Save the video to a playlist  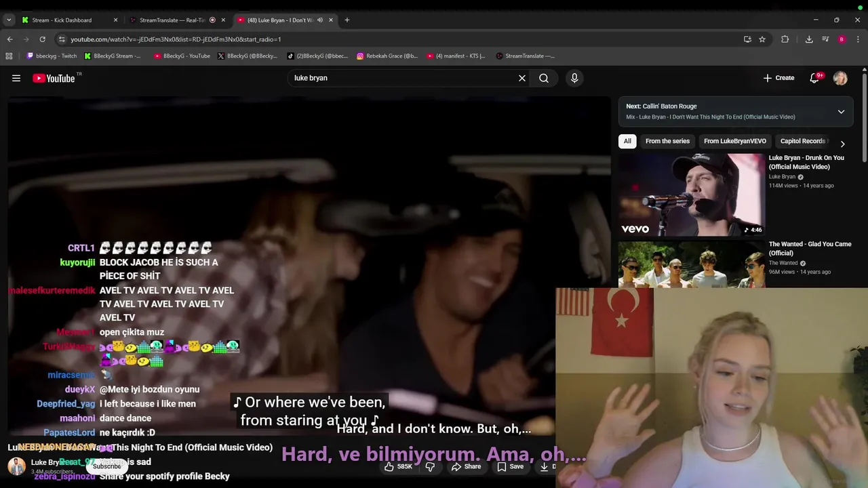click(x=511, y=466)
